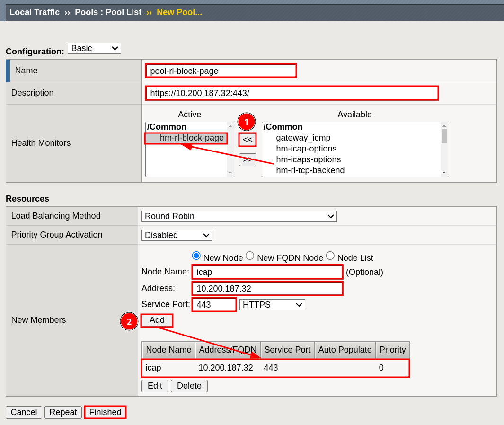Click the Cancel button

(x=24, y=412)
